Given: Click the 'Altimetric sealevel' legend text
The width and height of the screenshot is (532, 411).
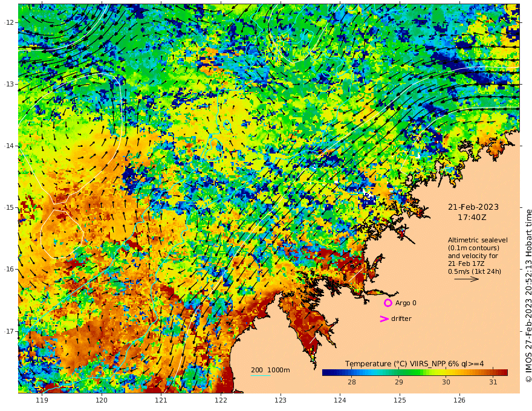Looking at the screenshot, I should click(478, 240).
